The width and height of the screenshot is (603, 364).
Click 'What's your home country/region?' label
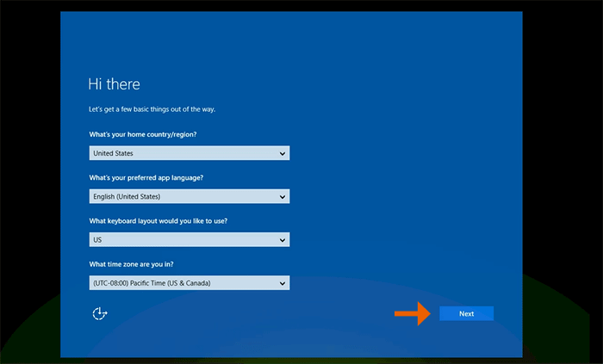pos(143,134)
